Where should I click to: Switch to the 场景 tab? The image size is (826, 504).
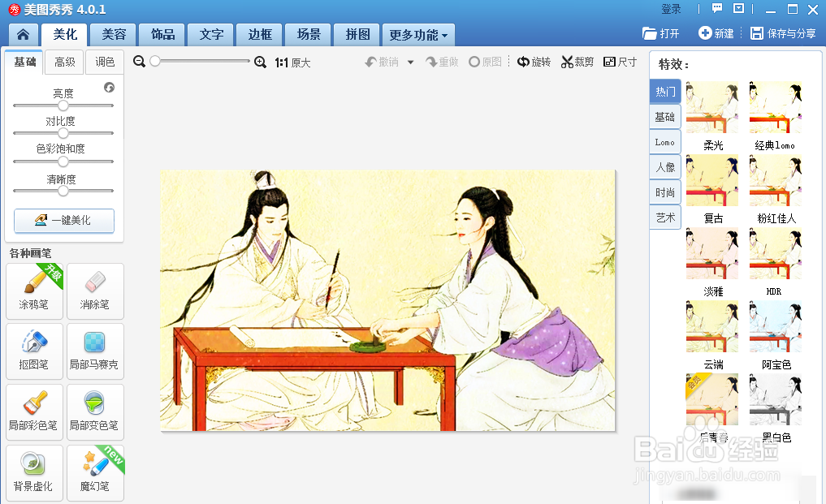pyautogui.click(x=309, y=35)
